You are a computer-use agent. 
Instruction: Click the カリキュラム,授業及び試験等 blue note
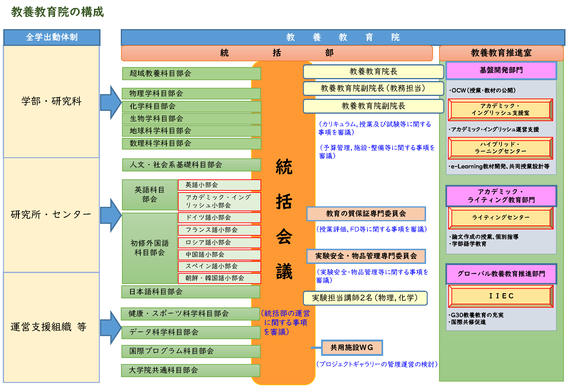(374, 128)
